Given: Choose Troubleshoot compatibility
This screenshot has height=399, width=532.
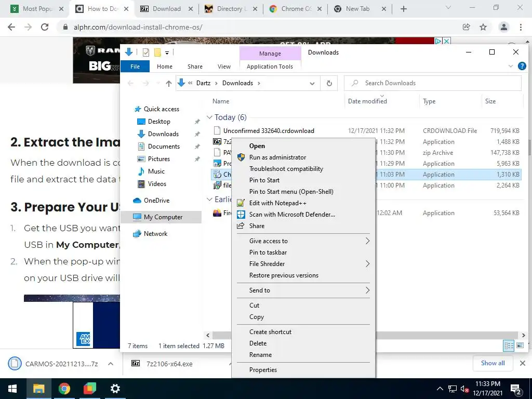Looking at the screenshot, I should tap(286, 169).
